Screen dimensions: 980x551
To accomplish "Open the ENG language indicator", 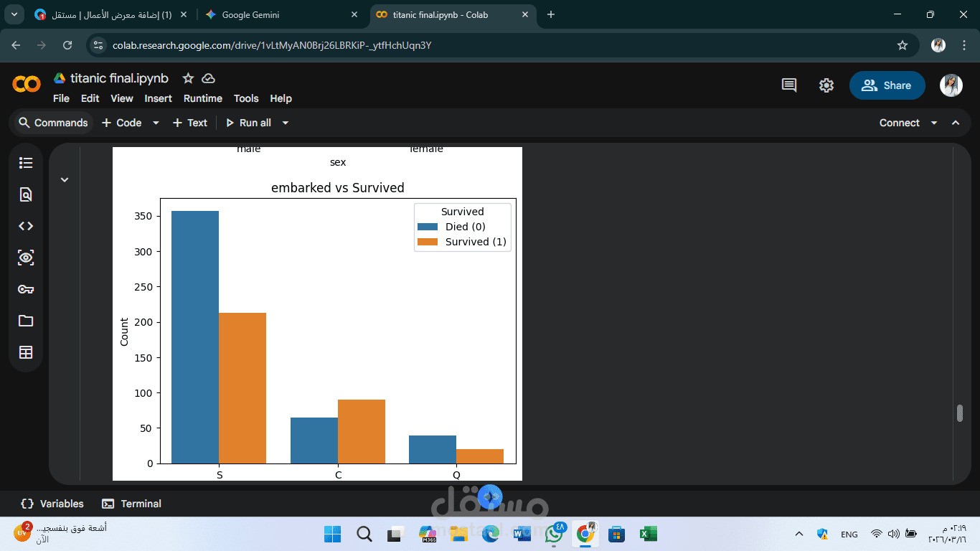I will click(849, 534).
